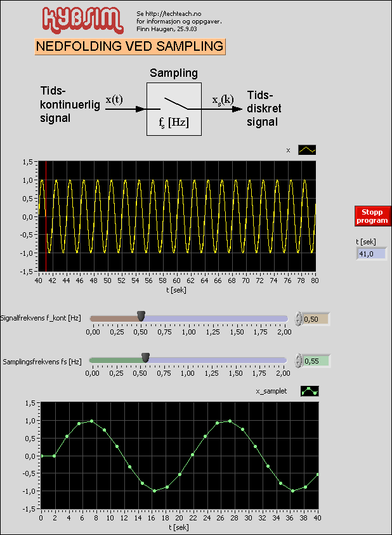Viewport: 392px width, 535px height.
Task: Click the xs(k) output arrow
Action: click(226, 109)
